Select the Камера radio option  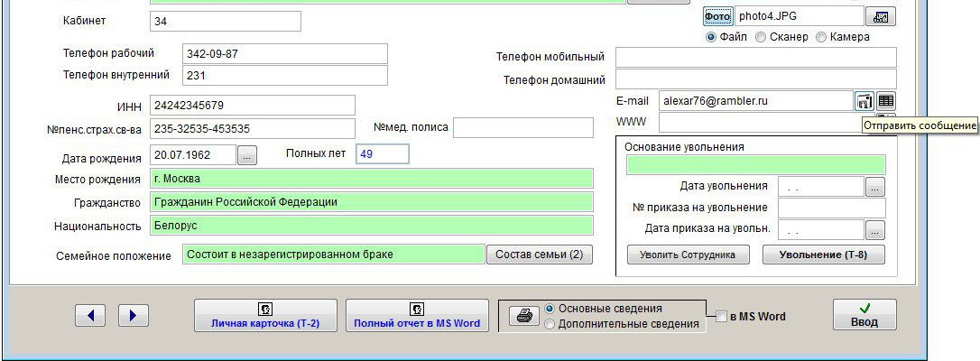click(821, 37)
